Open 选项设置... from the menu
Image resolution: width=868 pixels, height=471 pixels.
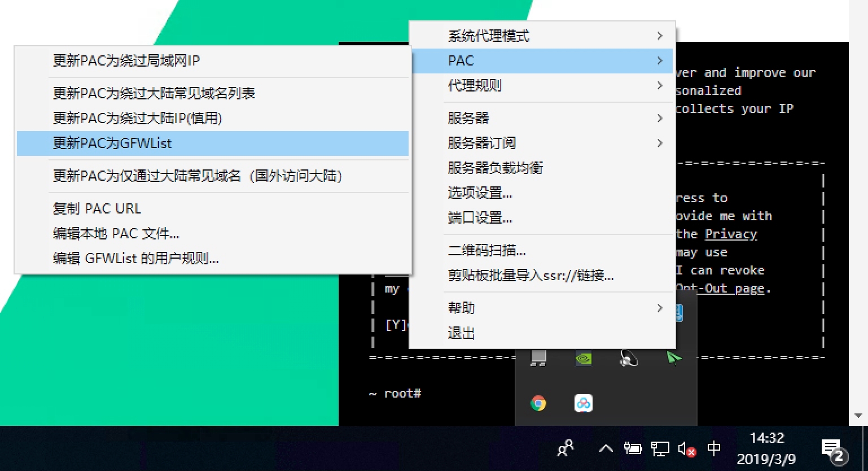tap(480, 193)
